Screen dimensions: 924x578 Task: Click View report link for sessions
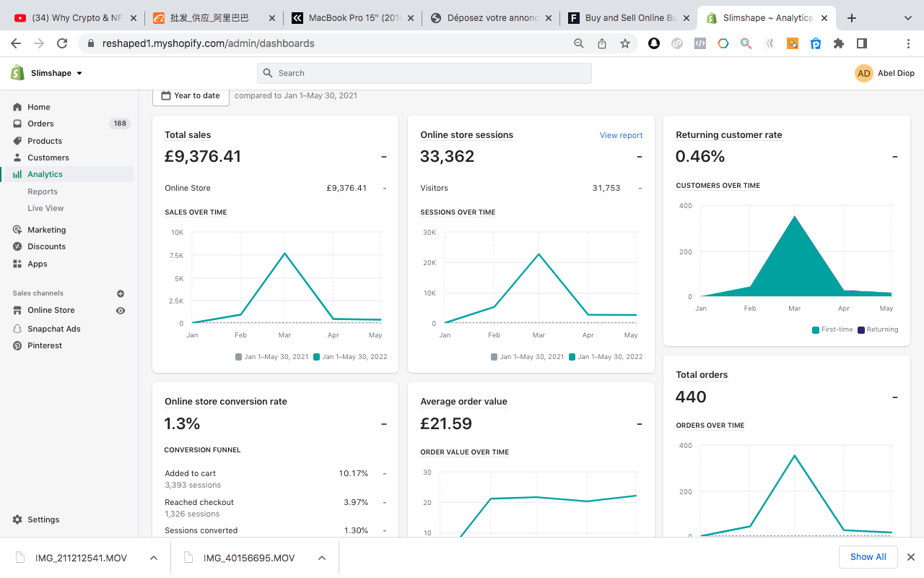(621, 135)
